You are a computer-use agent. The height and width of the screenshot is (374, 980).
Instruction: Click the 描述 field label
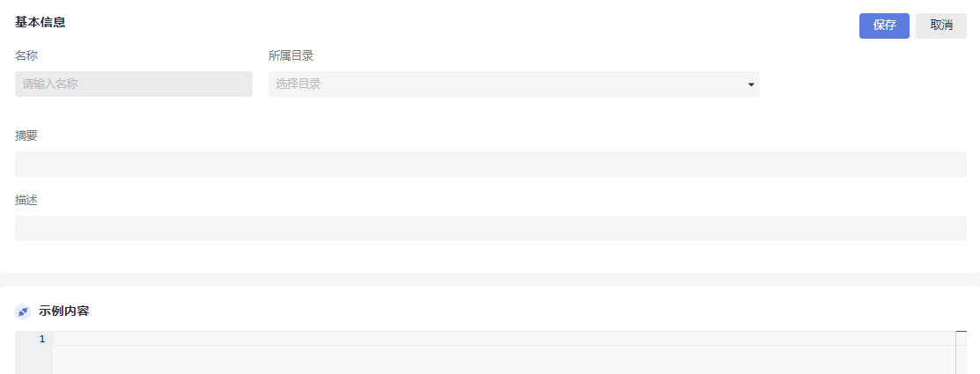click(x=26, y=200)
